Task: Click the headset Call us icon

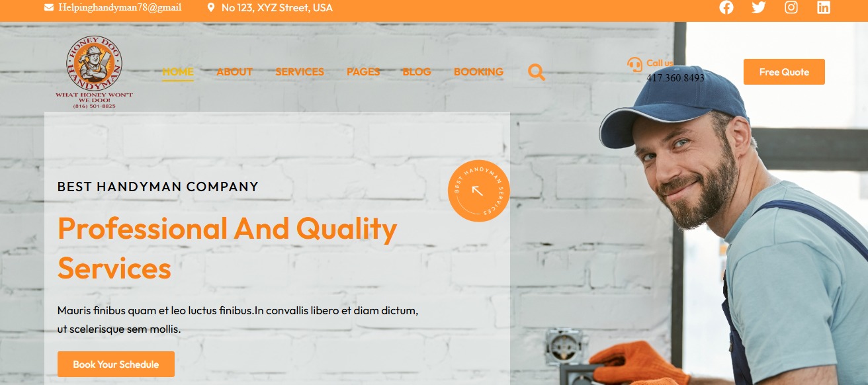Action: click(634, 64)
